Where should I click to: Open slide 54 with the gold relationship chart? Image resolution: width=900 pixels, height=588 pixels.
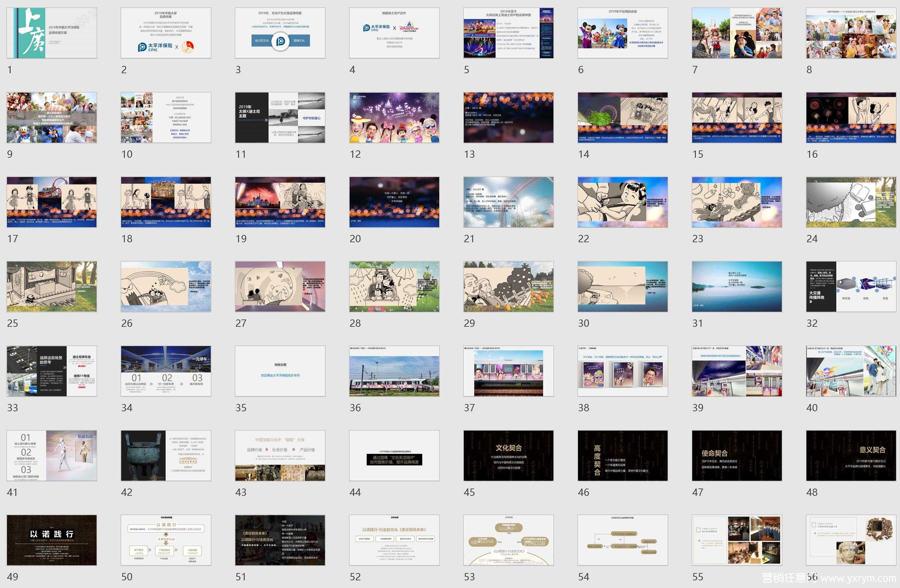623,541
